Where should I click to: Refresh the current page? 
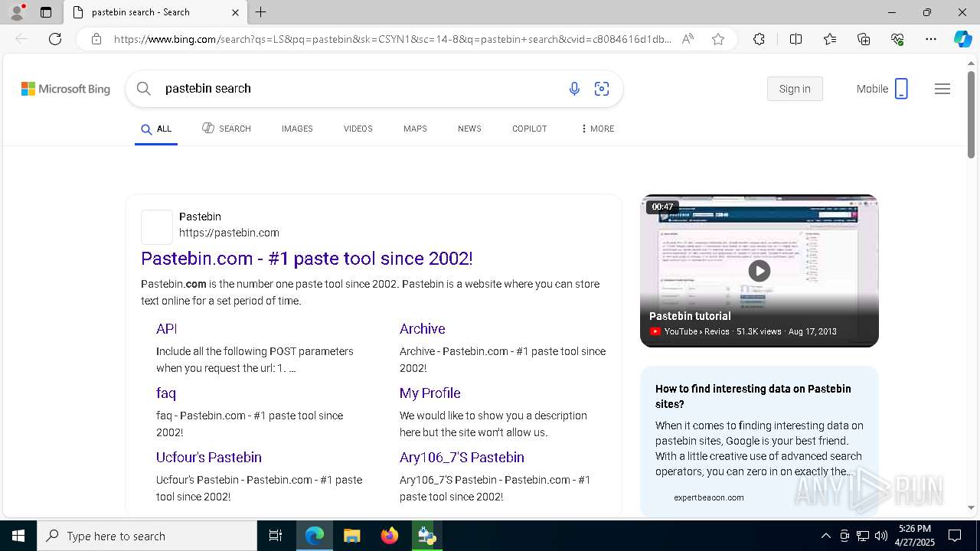[x=55, y=39]
